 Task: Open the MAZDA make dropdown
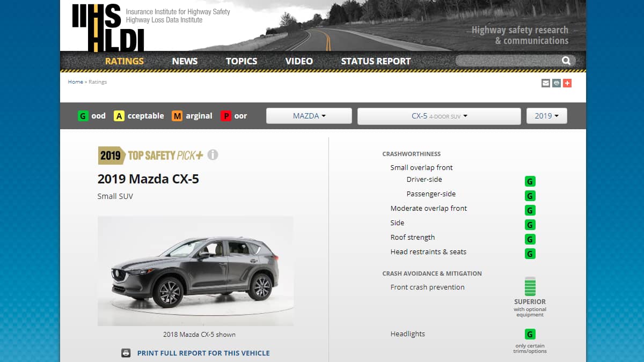pos(309,116)
